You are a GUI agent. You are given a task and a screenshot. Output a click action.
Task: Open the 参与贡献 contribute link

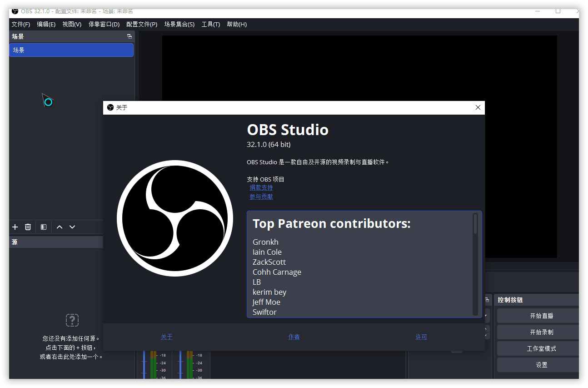261,197
